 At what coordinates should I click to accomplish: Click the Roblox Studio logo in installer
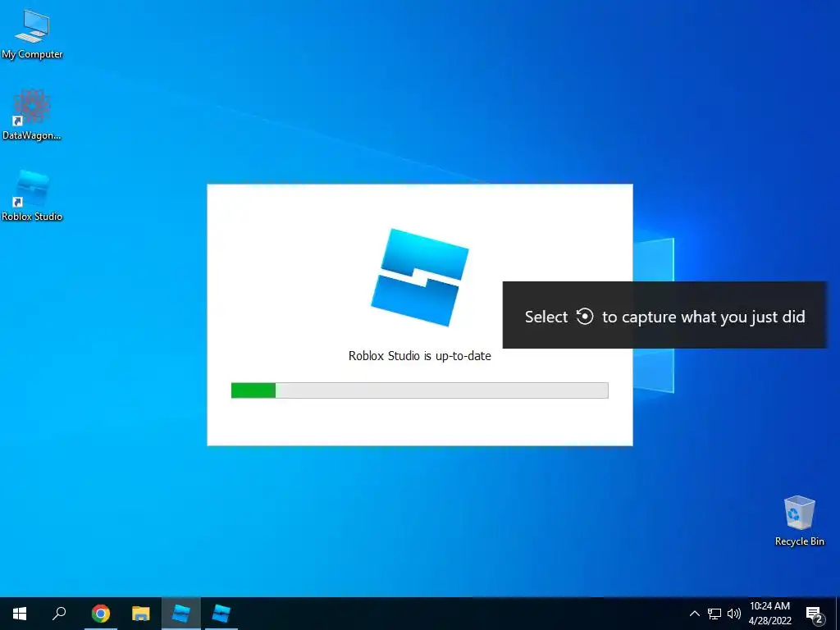coord(420,277)
